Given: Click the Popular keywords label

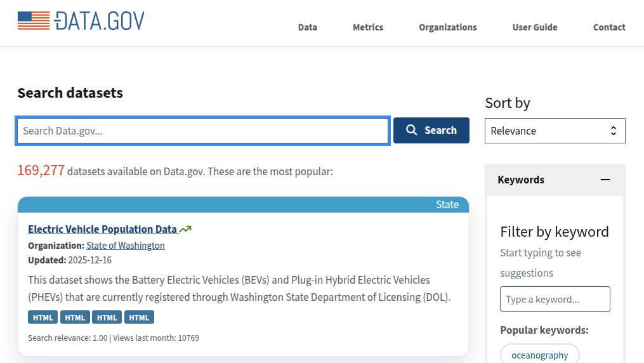Looking at the screenshot, I should point(544,330).
